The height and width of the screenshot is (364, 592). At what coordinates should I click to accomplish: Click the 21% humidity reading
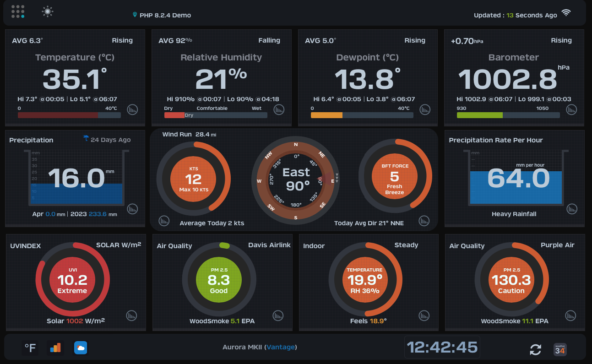221,79
